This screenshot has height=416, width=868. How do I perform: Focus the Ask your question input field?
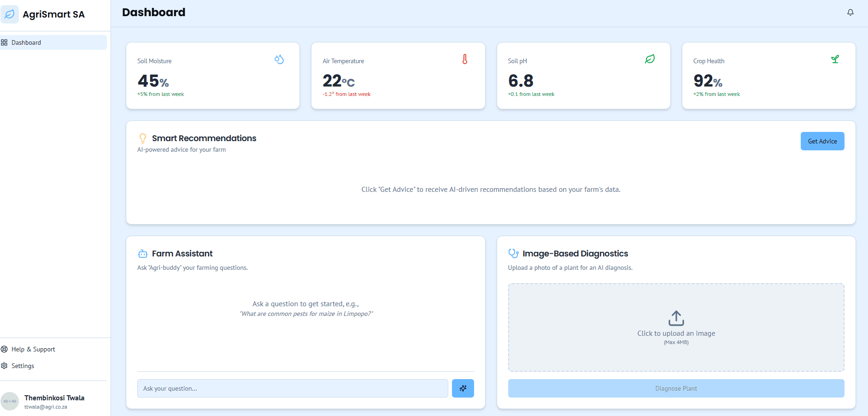tap(293, 388)
